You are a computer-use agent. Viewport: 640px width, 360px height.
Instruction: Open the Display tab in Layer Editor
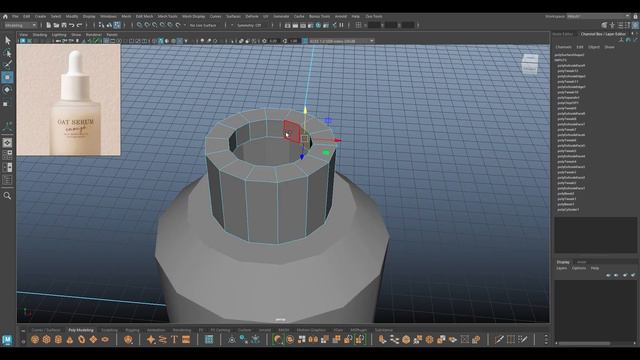563,262
